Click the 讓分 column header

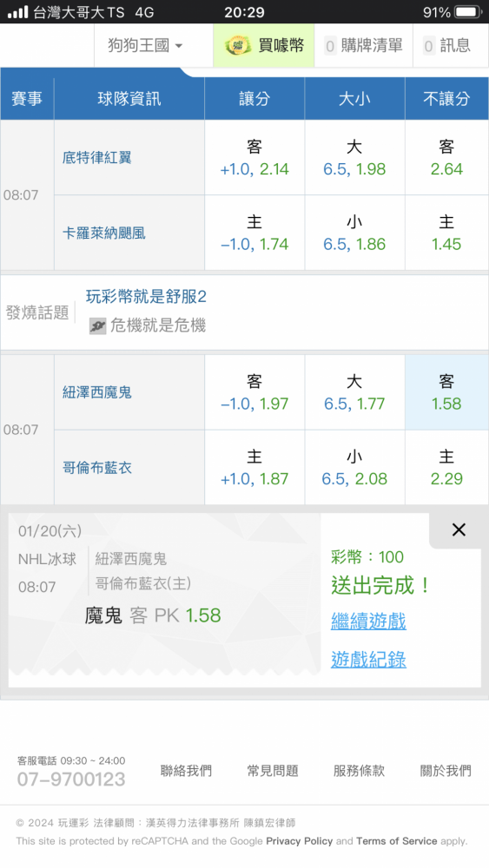click(254, 99)
